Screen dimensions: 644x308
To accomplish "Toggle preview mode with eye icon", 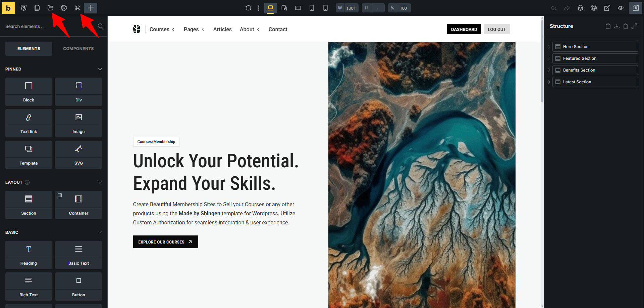I will coord(621,8).
